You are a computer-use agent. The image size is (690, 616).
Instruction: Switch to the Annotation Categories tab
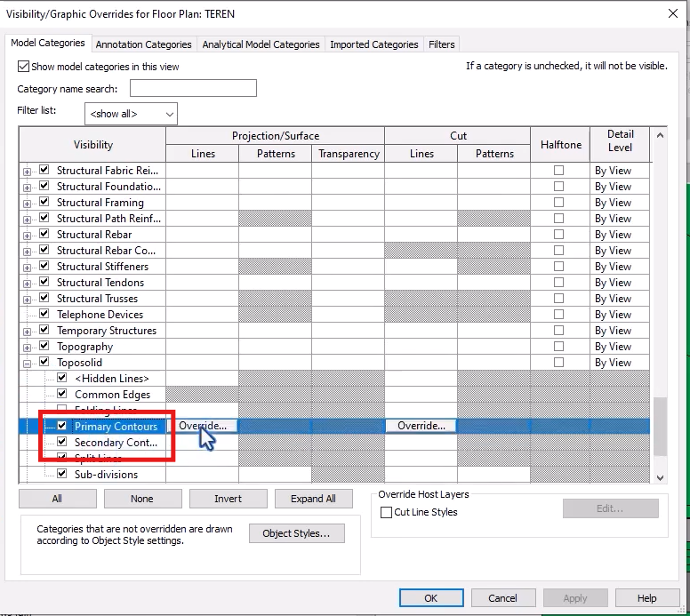143,44
